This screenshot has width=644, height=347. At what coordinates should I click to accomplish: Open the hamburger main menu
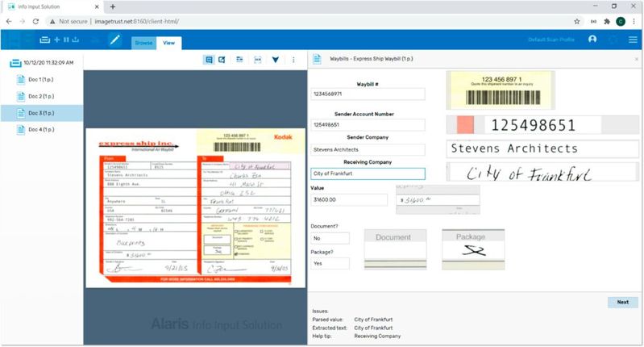pyautogui.click(x=633, y=40)
